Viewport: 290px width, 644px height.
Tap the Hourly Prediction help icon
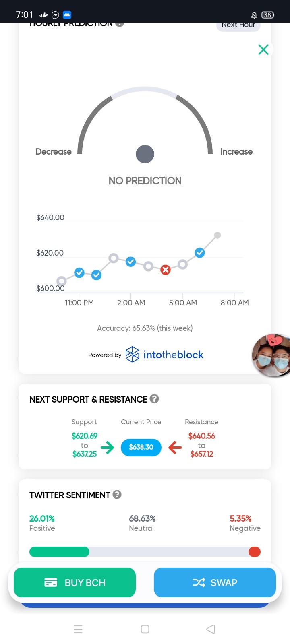119,24
